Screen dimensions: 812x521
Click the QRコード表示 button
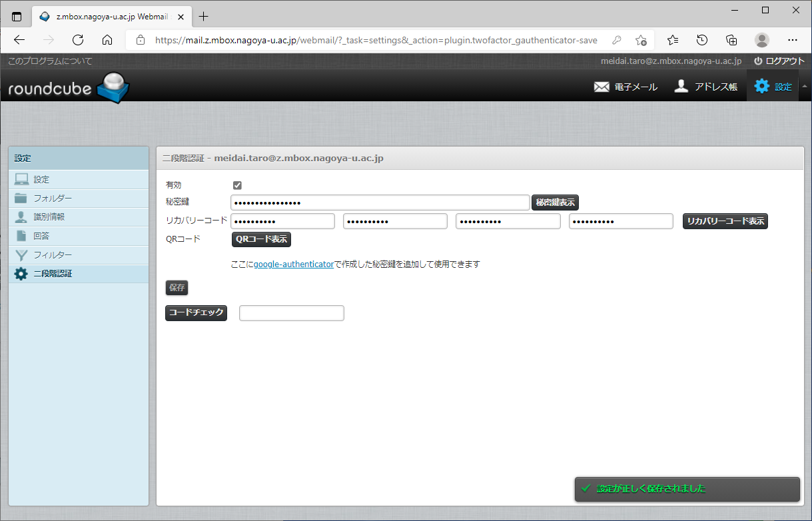pos(261,239)
